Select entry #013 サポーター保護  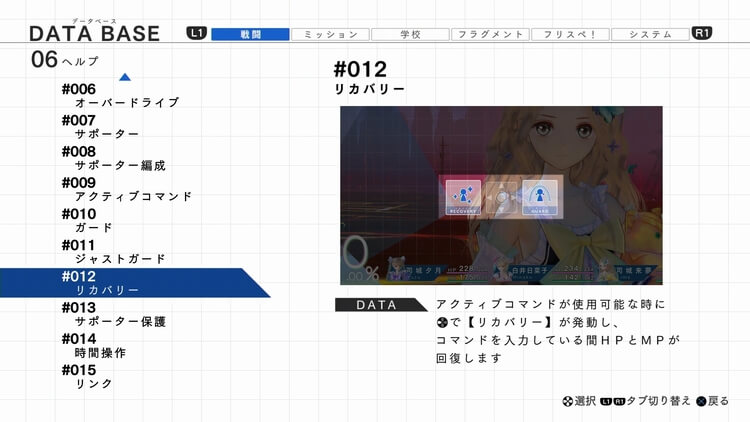point(114,314)
